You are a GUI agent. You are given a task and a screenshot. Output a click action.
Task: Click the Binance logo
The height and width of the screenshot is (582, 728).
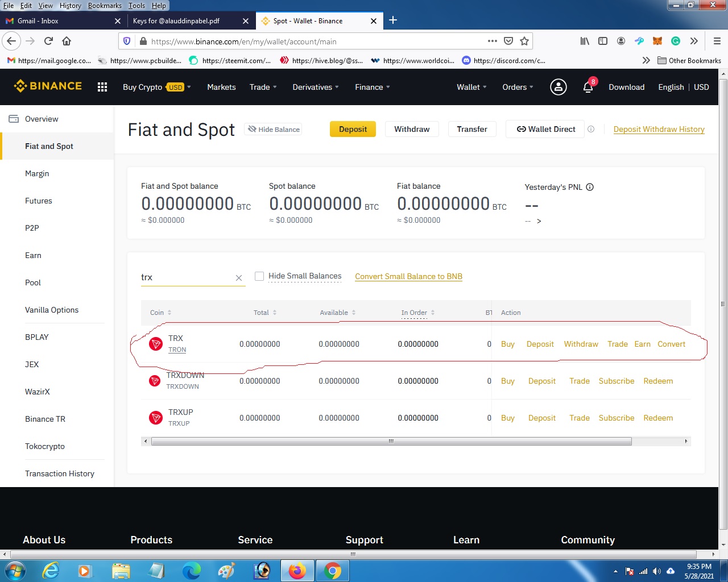pyautogui.click(x=48, y=86)
